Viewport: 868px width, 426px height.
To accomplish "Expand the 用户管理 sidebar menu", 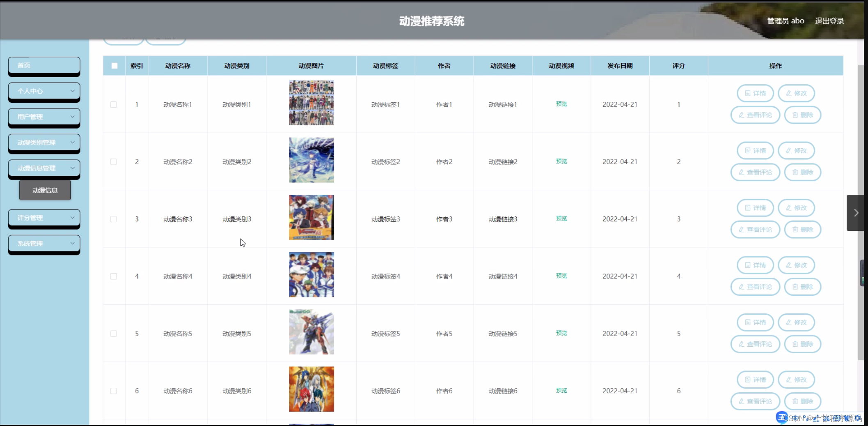I will (x=44, y=117).
